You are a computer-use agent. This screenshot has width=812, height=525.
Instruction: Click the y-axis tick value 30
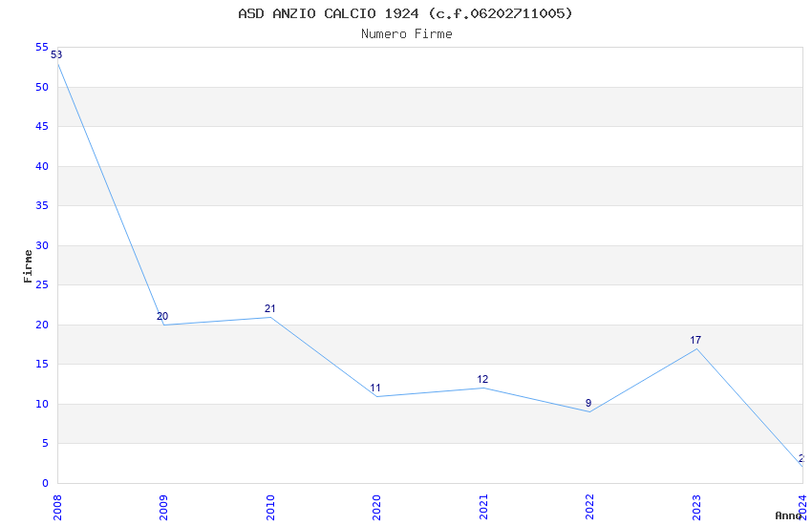(x=42, y=245)
